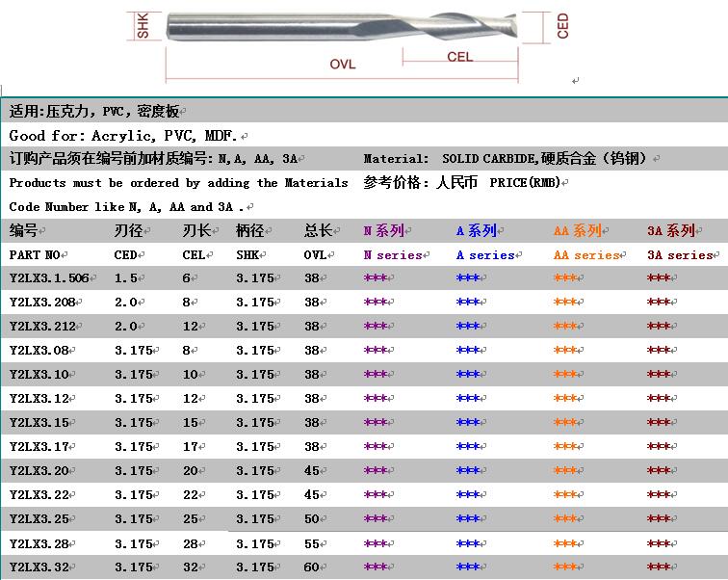
Task: Click the SHK label on the diagram
Action: (143, 26)
